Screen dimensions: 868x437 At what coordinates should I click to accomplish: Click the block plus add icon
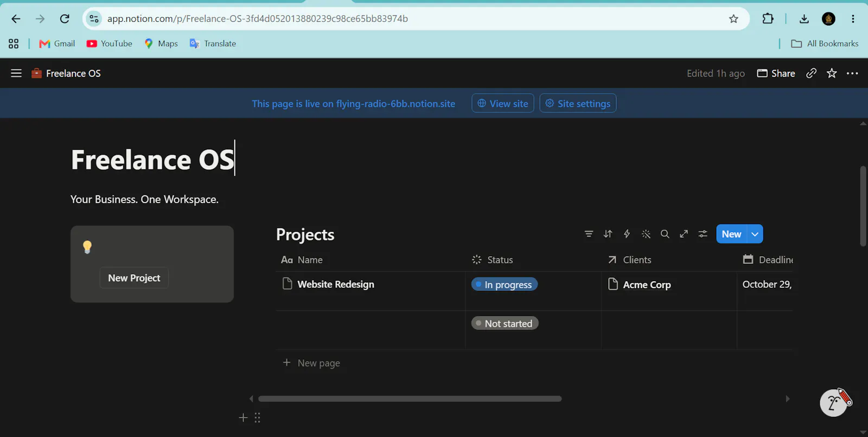tap(243, 417)
